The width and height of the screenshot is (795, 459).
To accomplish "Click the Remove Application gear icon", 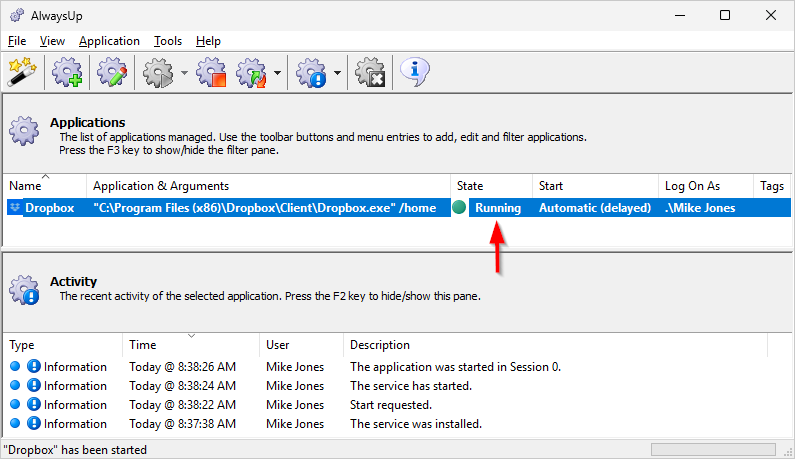I will (371, 72).
